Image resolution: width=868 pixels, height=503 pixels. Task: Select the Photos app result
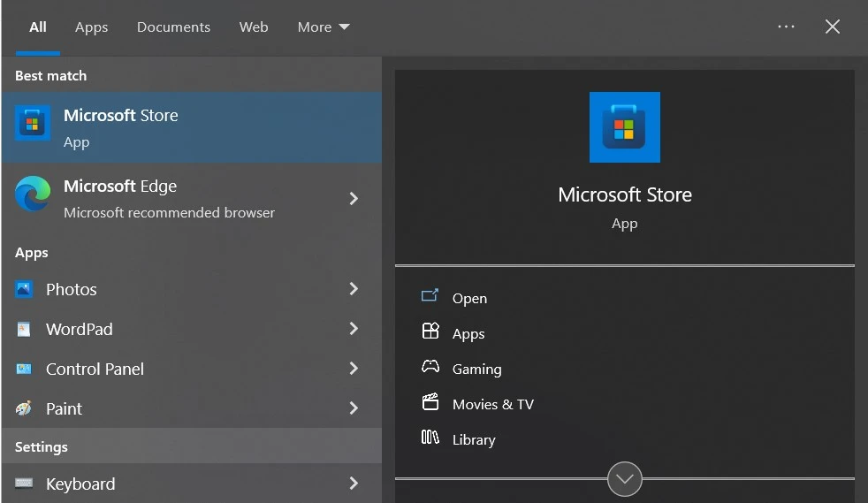(192, 289)
